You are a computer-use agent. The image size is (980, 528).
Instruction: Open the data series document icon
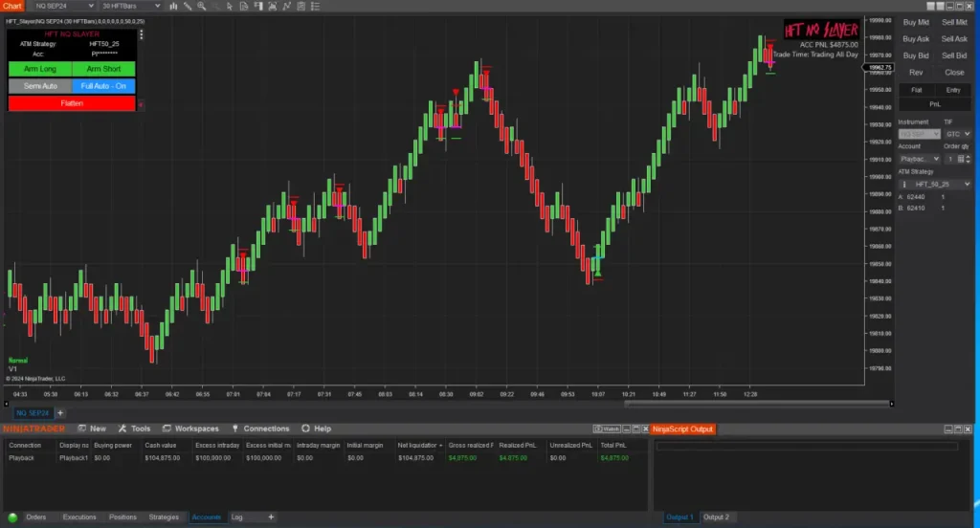244,6
